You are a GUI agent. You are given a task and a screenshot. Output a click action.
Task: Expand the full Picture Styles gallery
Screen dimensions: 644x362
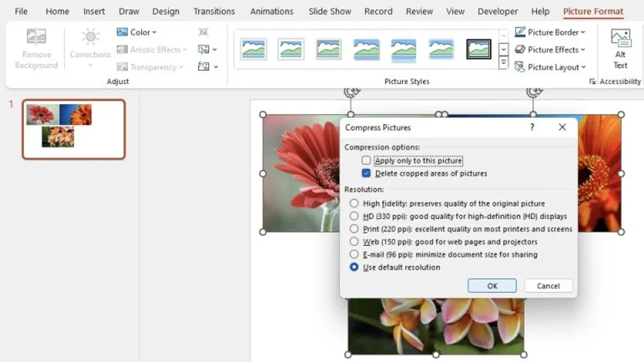tap(503, 63)
